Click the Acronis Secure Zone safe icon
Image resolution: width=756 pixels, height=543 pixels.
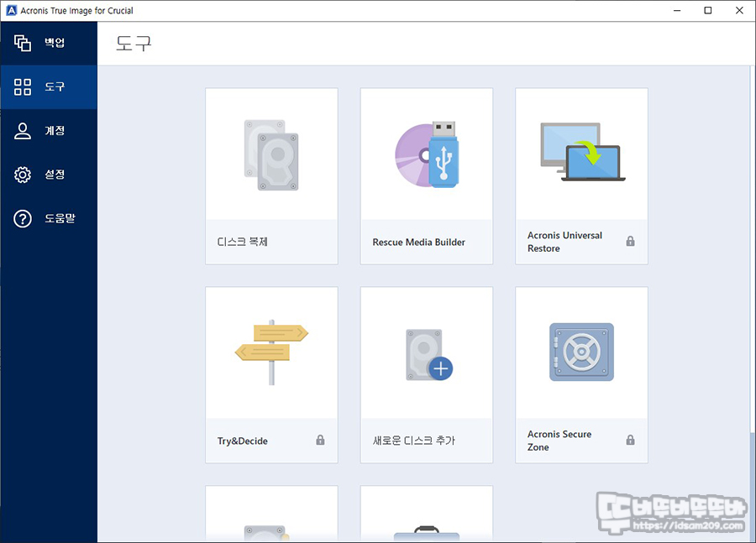click(x=581, y=352)
